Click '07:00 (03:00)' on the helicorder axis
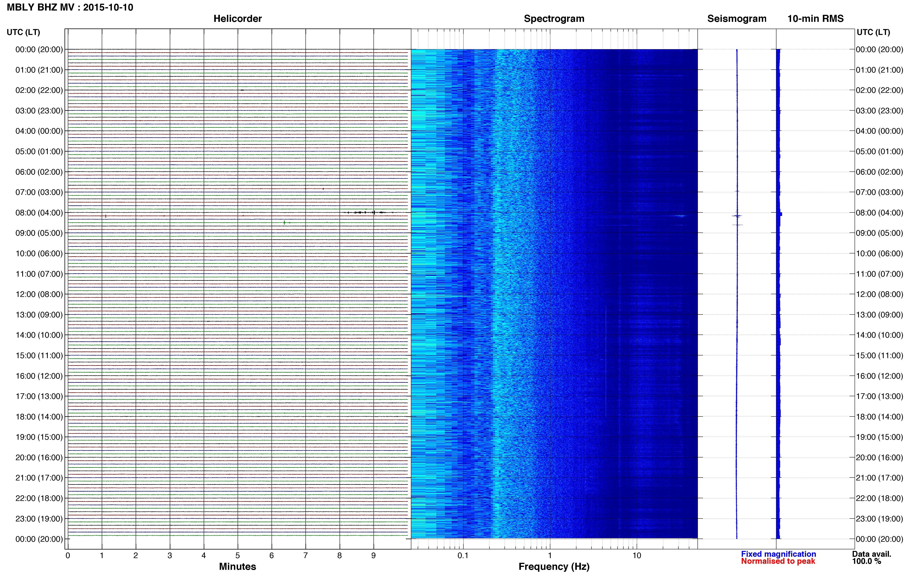The width and height of the screenshot is (924, 578). (x=39, y=192)
